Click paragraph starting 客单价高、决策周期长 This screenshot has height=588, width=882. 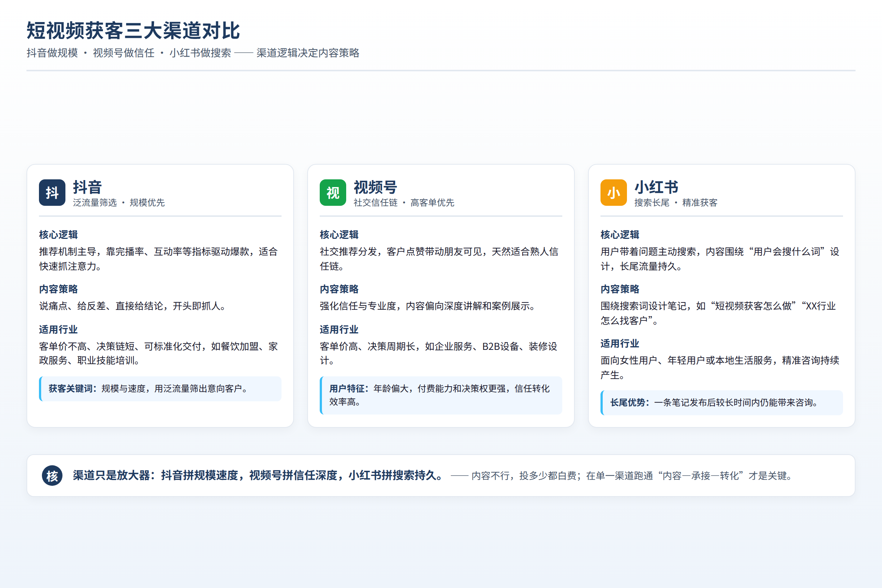coord(439,353)
